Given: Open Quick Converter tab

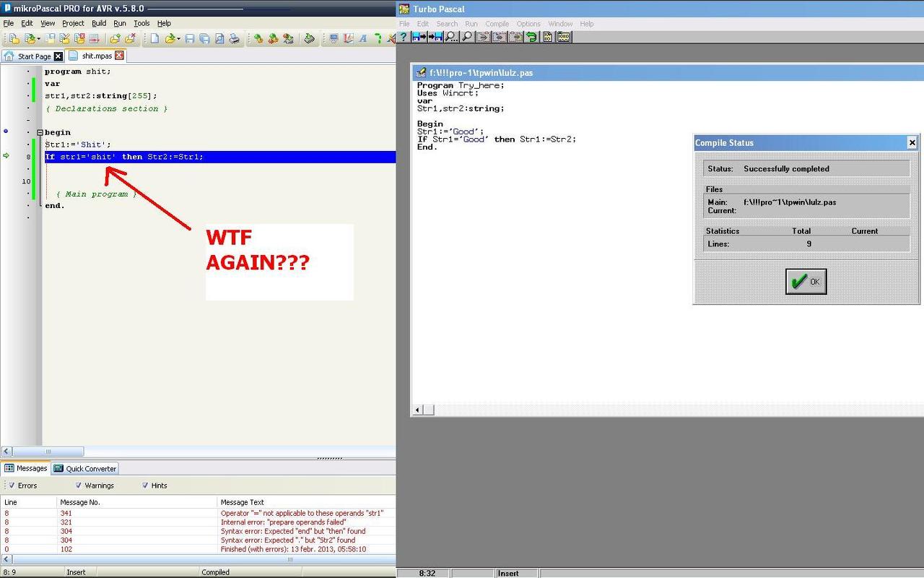Looking at the screenshot, I should click(x=85, y=468).
